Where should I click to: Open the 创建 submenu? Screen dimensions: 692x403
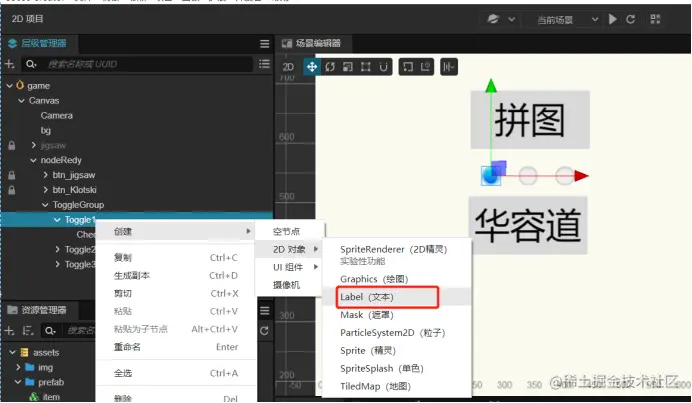(176, 231)
